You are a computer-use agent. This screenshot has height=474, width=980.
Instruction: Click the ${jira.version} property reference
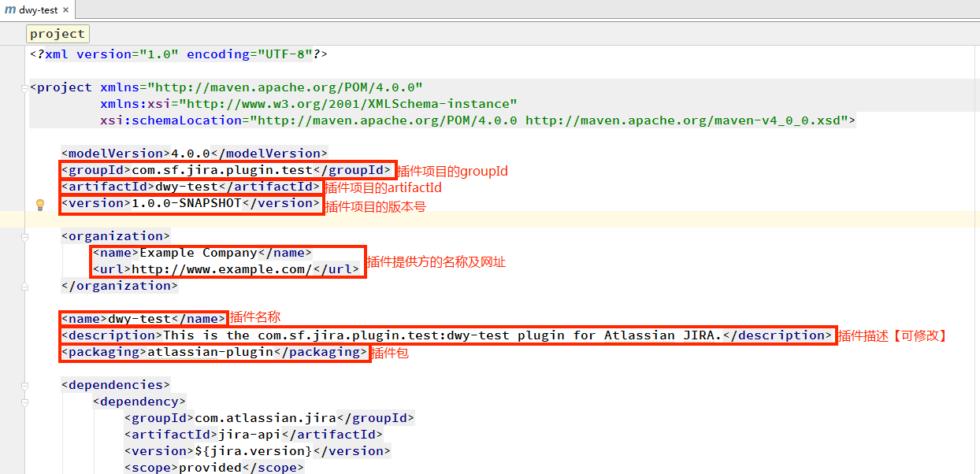(253, 451)
